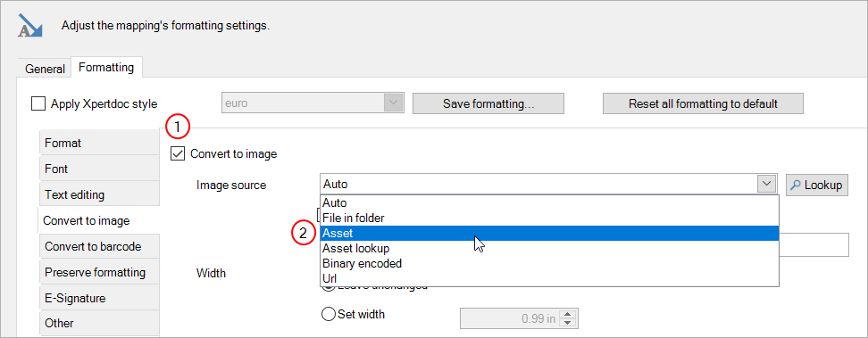Image resolution: width=868 pixels, height=338 pixels.
Task: Select the Format side tab
Action: (100, 143)
